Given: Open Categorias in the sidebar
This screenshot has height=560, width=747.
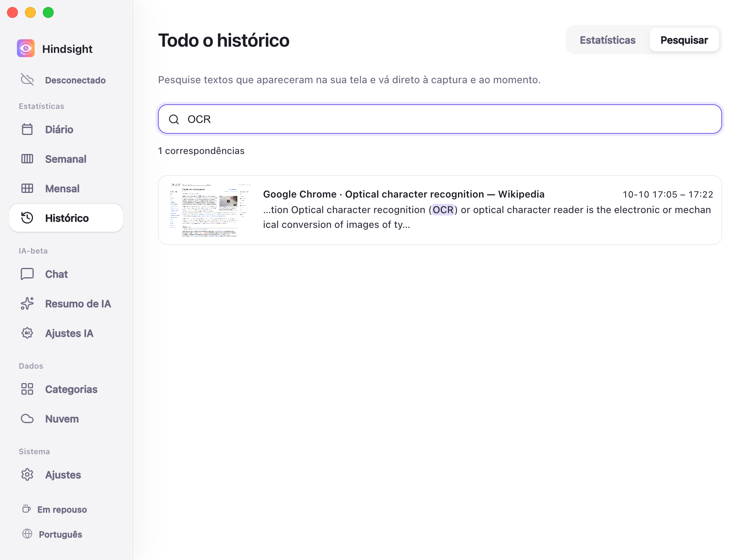Looking at the screenshot, I should (x=66, y=389).
